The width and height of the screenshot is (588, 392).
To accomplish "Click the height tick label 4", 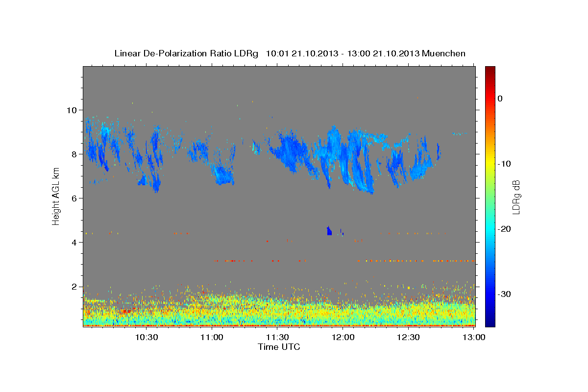I will (75, 242).
